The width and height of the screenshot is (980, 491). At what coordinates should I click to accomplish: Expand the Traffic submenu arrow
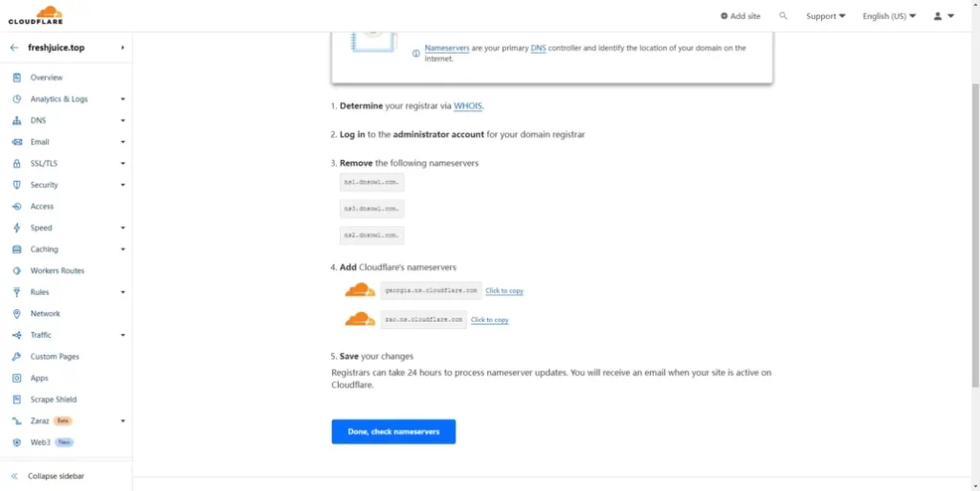tap(123, 335)
